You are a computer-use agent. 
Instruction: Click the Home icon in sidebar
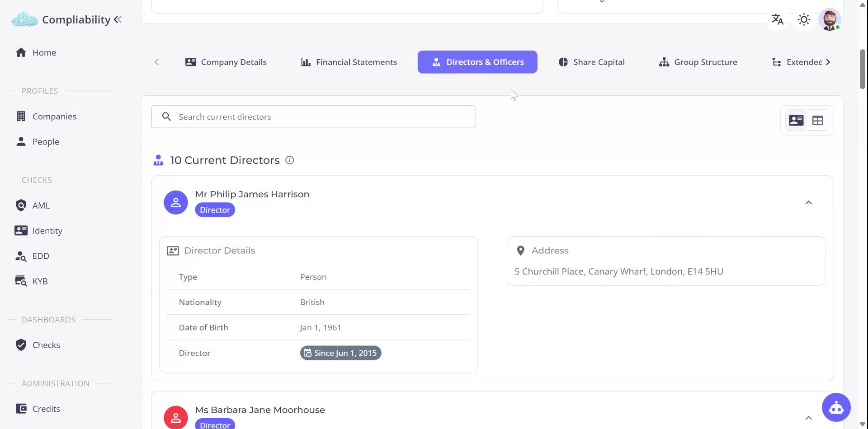point(21,52)
